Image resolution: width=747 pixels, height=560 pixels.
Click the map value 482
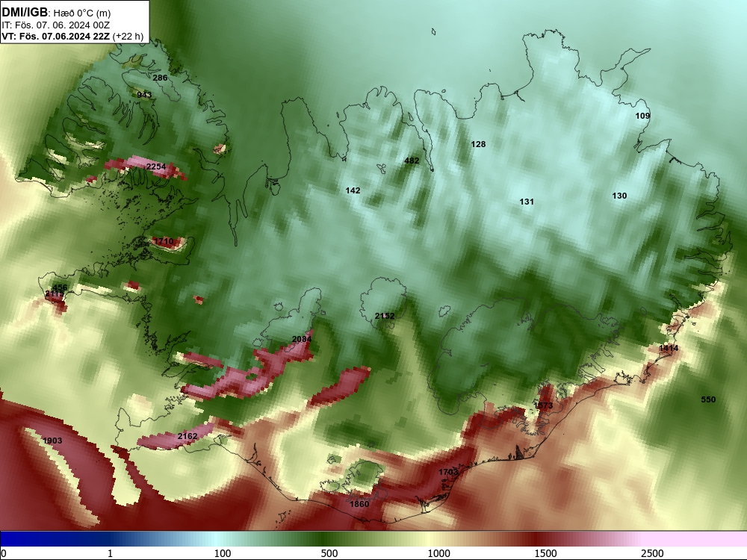(412, 161)
